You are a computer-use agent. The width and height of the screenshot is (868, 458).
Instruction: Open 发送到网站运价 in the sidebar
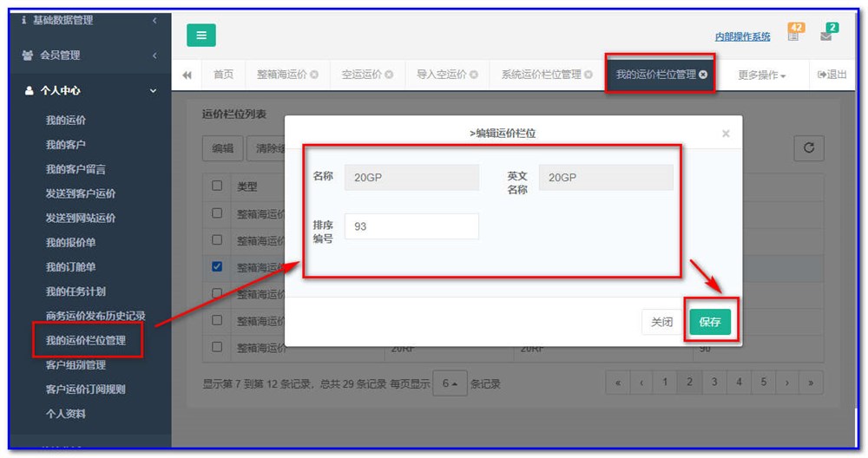(x=81, y=218)
